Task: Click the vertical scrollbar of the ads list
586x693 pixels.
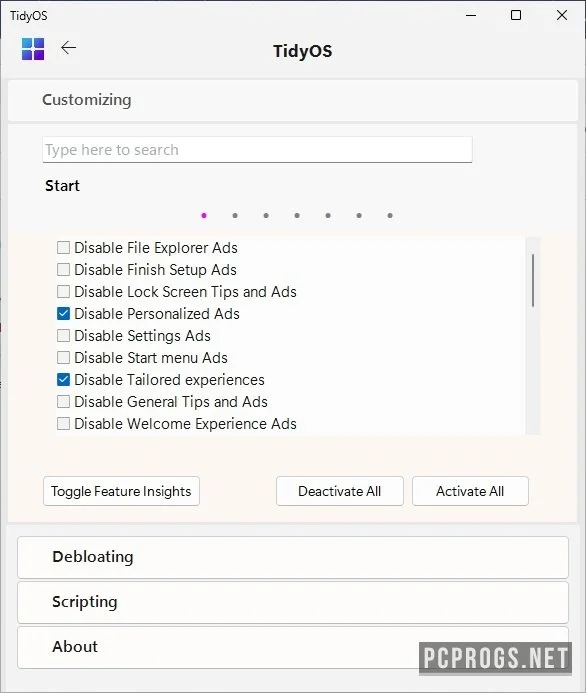Action: (x=533, y=336)
